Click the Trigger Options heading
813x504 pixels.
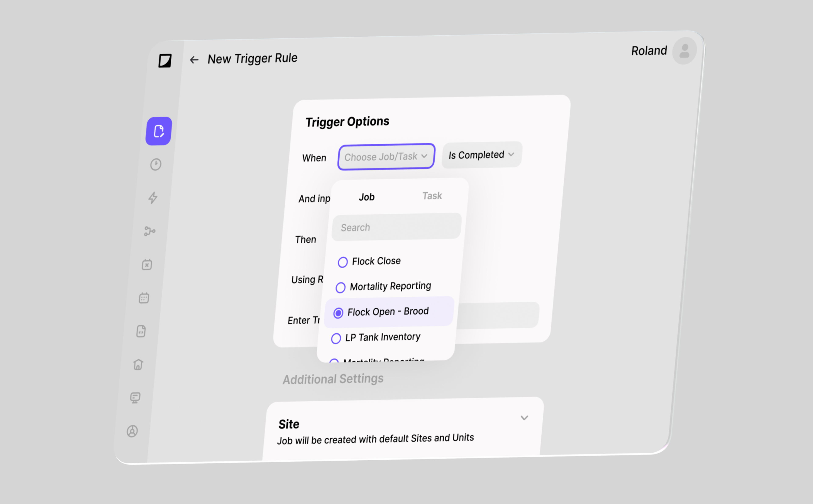pos(347,122)
